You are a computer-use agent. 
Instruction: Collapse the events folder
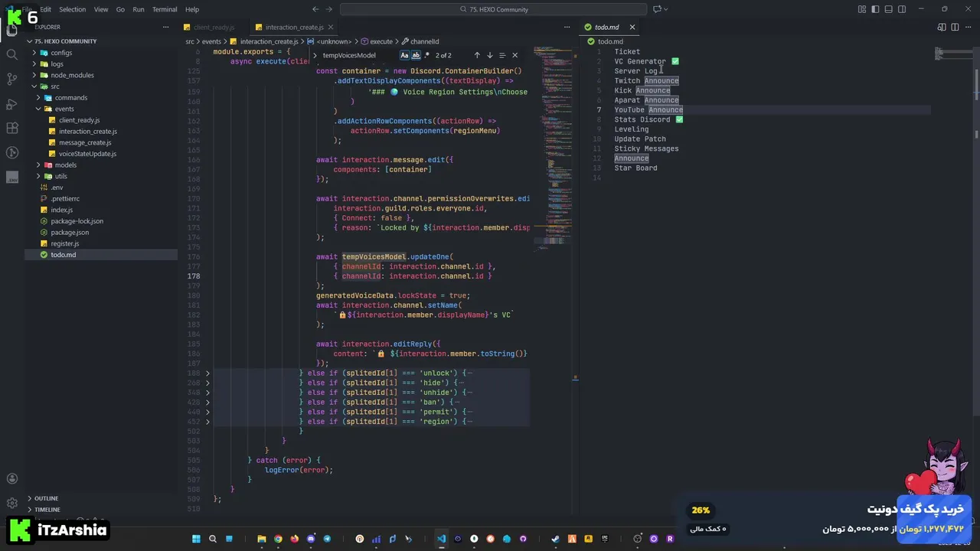click(x=64, y=109)
